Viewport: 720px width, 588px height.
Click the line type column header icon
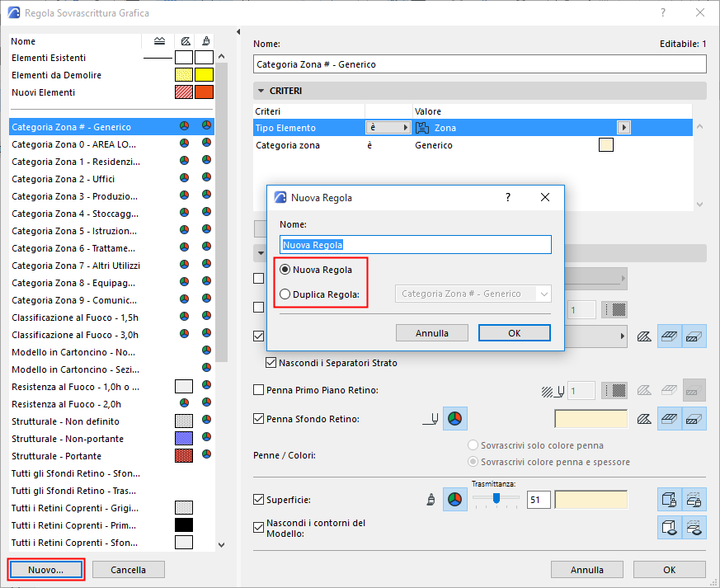click(x=159, y=41)
